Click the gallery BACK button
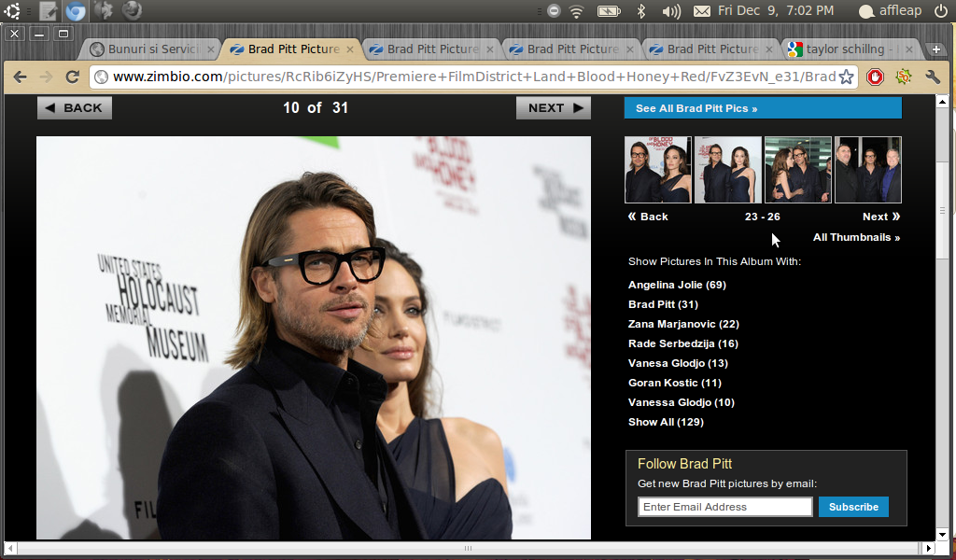The width and height of the screenshot is (956, 560). [75, 108]
